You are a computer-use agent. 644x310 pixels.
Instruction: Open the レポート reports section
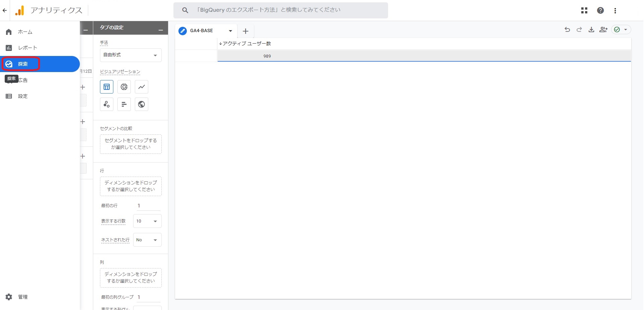coord(40,48)
